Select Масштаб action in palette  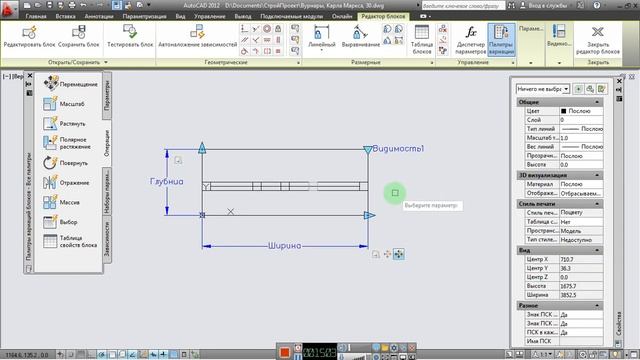pyautogui.click(x=63, y=104)
